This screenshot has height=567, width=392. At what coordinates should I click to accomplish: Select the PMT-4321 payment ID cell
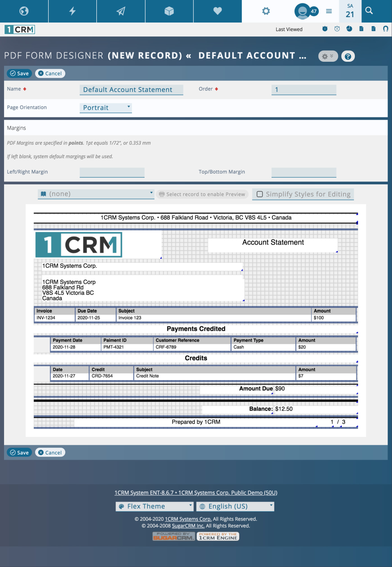click(127, 347)
